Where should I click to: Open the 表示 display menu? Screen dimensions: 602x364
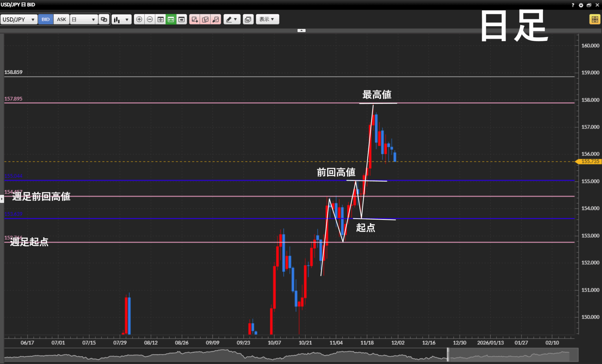pos(267,19)
